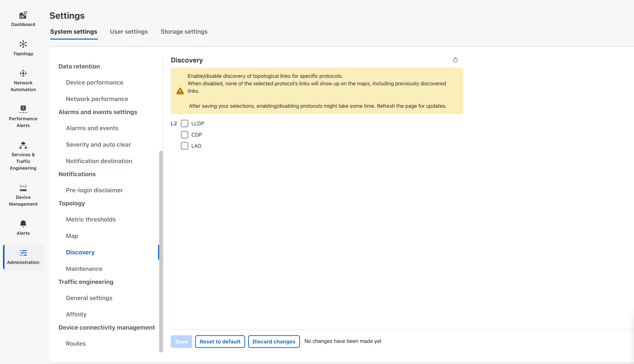
Task: Click the LLDP label text
Action: [x=197, y=123]
